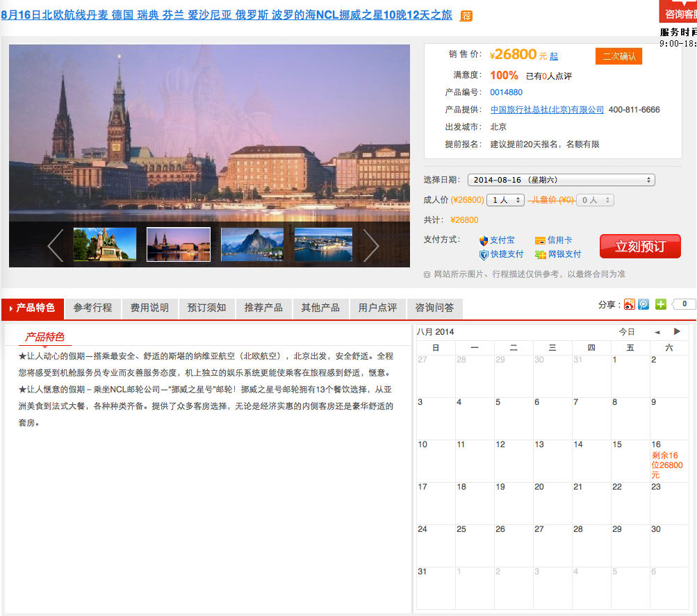Open the adult count dropdown
Screen dimensions: 697x616
pyautogui.click(x=505, y=200)
